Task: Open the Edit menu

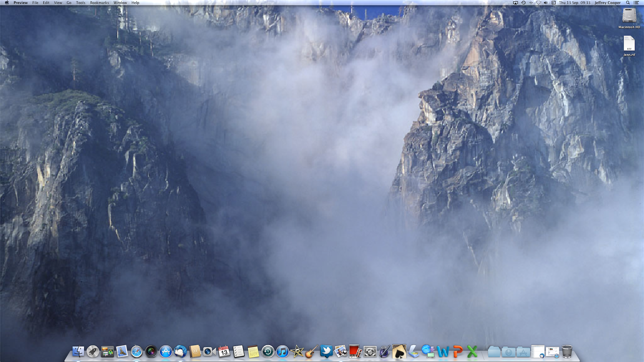Action: (46, 3)
